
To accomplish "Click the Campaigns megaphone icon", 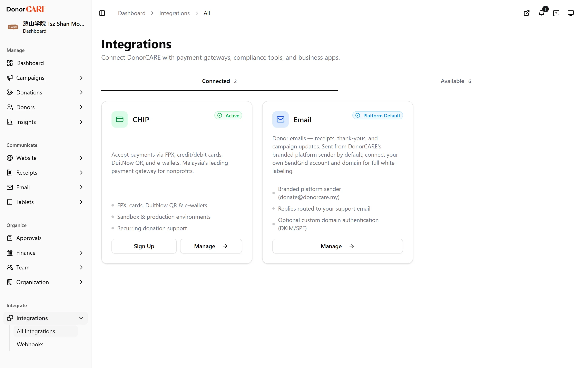I will coord(10,78).
